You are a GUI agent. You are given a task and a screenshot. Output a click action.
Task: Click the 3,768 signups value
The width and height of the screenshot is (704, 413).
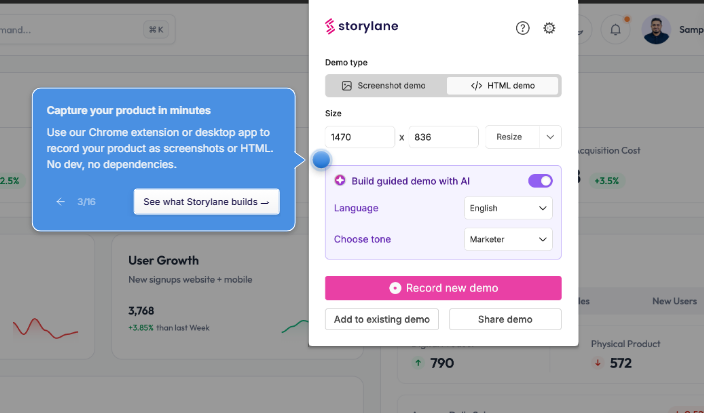click(141, 311)
